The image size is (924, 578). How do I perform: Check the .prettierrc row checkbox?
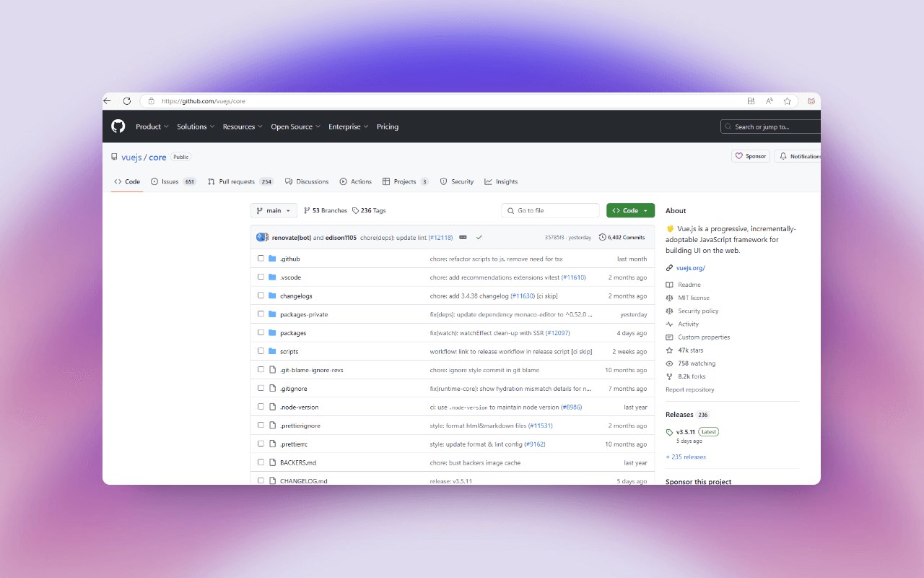261,444
